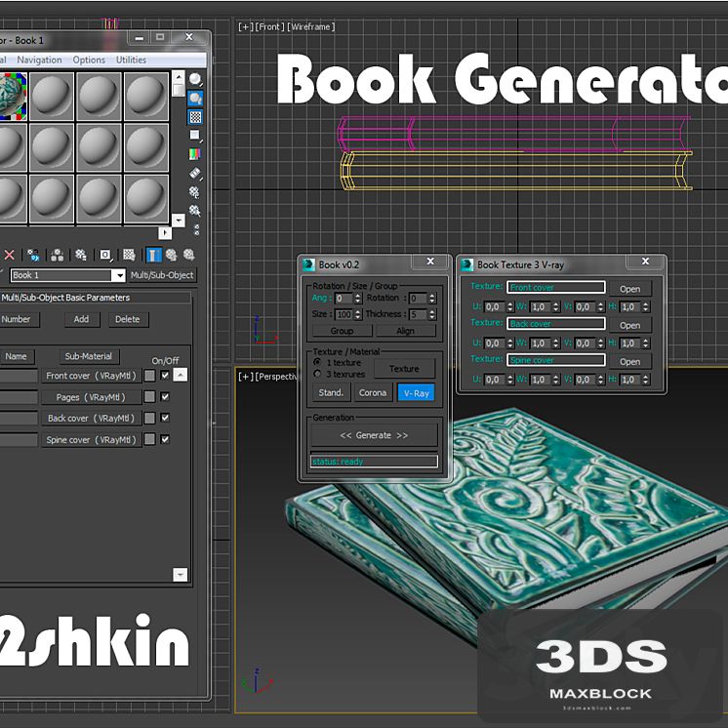Viewport: 728px width, 728px height.
Task: Click the Book Texture 3 V-ray logo icon
Action: point(467,264)
